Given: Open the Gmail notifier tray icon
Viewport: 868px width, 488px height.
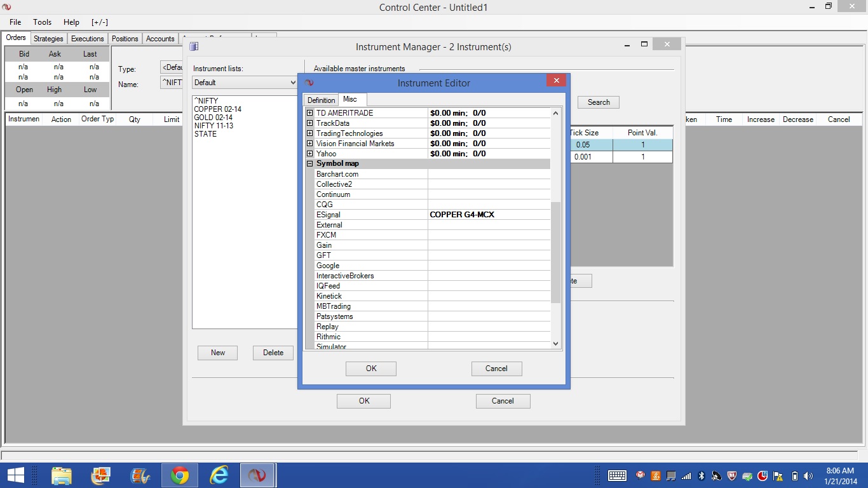Looking at the screenshot, I should click(x=641, y=476).
